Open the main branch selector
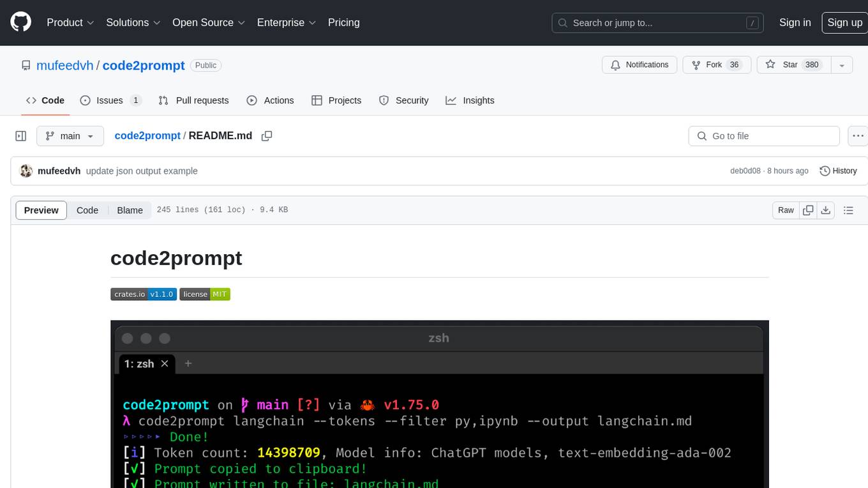This screenshot has height=488, width=868. tap(70, 136)
